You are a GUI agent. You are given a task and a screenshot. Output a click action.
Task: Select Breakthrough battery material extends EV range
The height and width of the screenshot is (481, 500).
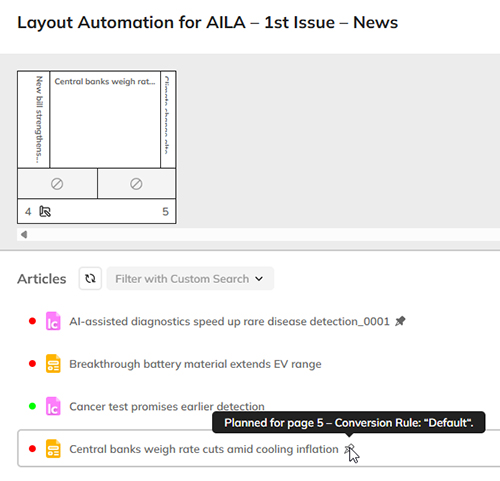pyautogui.click(x=195, y=364)
